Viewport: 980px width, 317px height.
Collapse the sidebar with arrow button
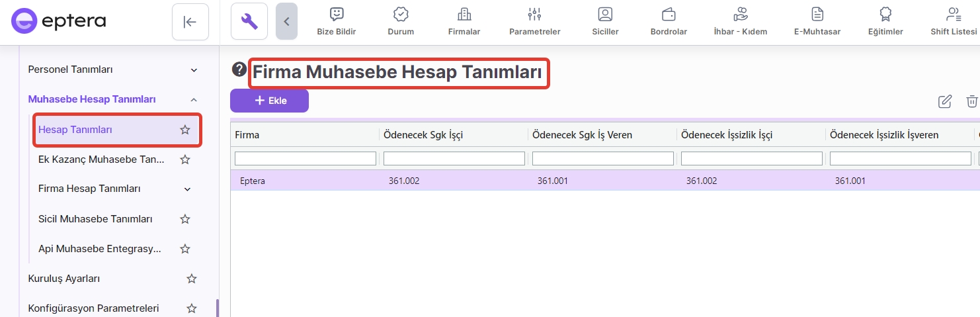(190, 22)
